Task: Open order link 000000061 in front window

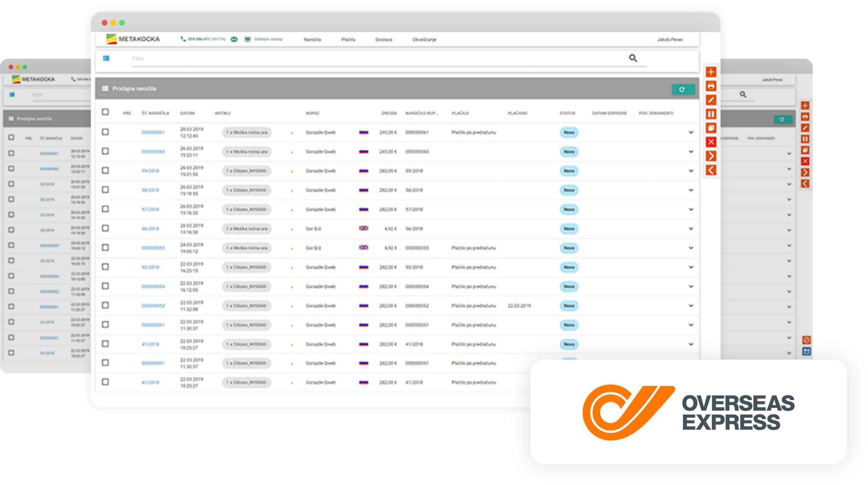Action: pos(153,132)
